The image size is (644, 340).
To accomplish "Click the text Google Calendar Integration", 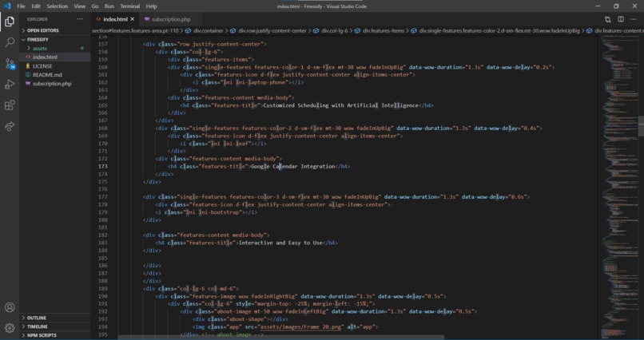I will (x=293, y=166).
